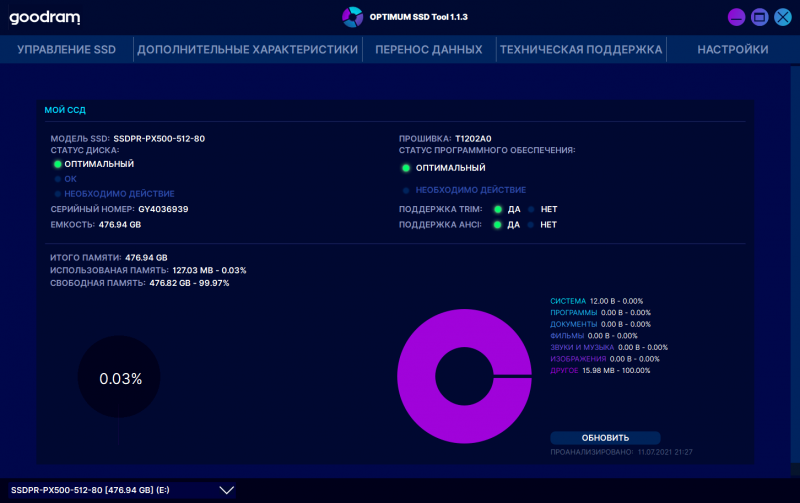Click firmware value T1202A0
Viewport: 800px width, 503px height.
click(x=473, y=139)
